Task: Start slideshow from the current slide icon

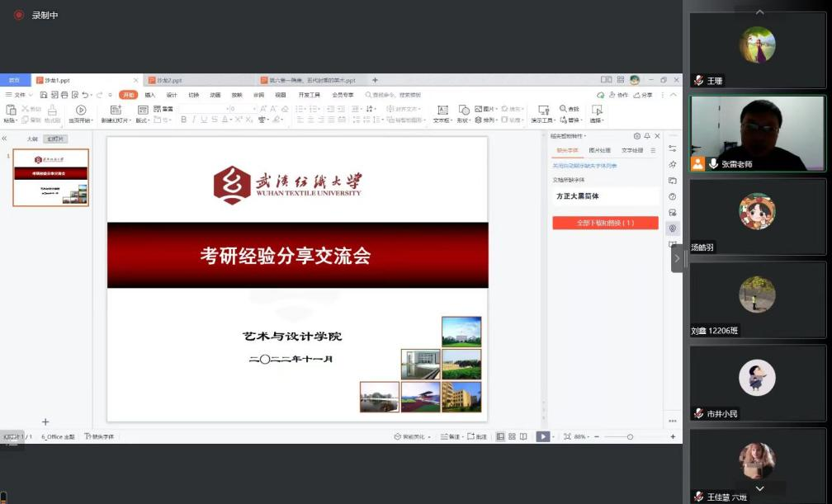Action: click(81, 110)
